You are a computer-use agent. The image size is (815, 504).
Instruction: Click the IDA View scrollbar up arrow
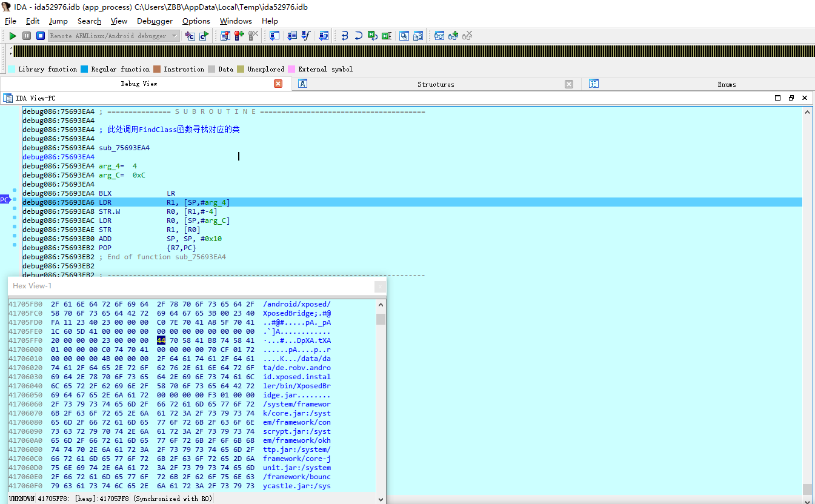point(807,112)
